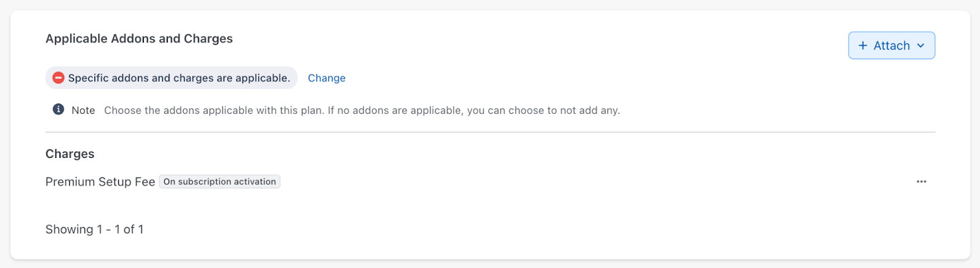Screen dimensions: 980x268
Task: Click the Change link
Action: coord(326,78)
